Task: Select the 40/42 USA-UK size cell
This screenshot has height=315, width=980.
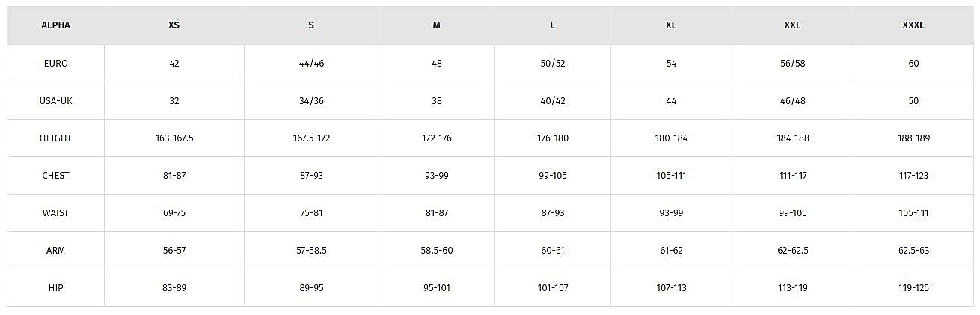Action: (552, 101)
